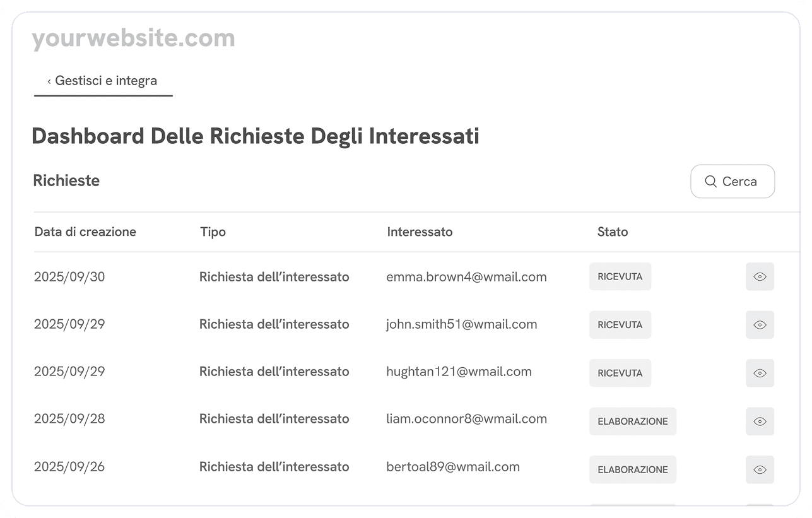Click RICEVUTA badge on john.smith51 row
Screen dimensions: 812x518
point(620,325)
